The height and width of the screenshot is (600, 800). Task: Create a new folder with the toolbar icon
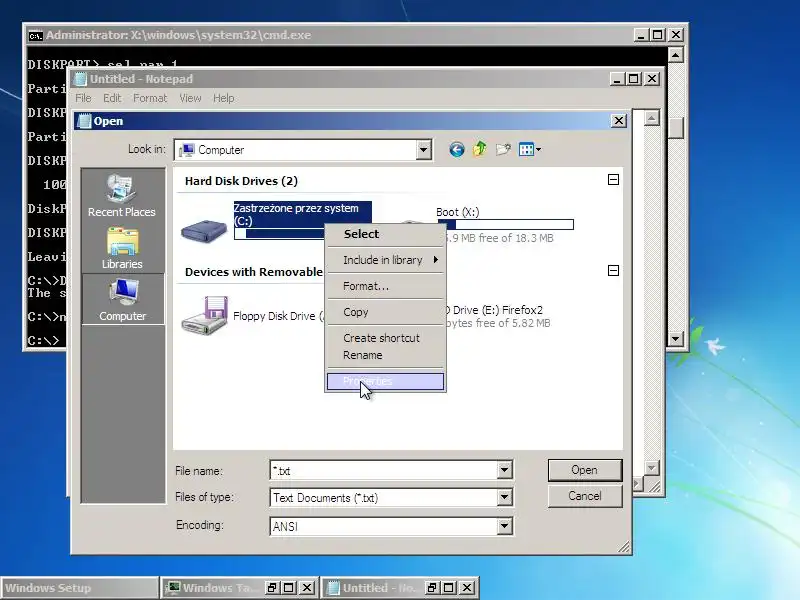[x=503, y=149]
